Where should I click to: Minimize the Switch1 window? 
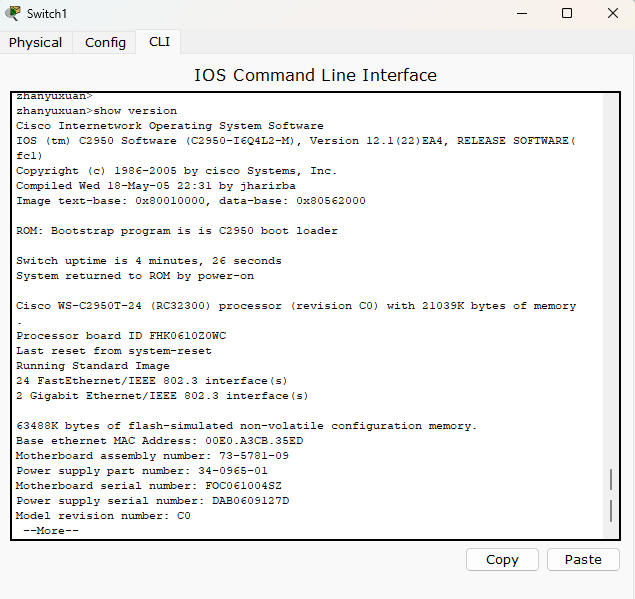tap(522, 13)
